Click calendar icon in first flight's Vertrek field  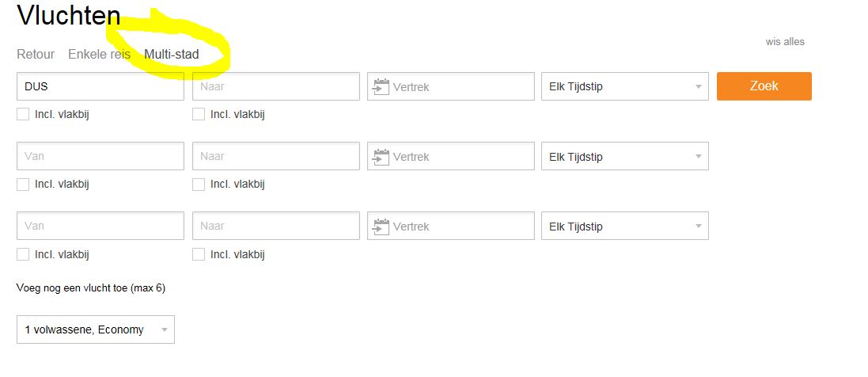click(381, 86)
